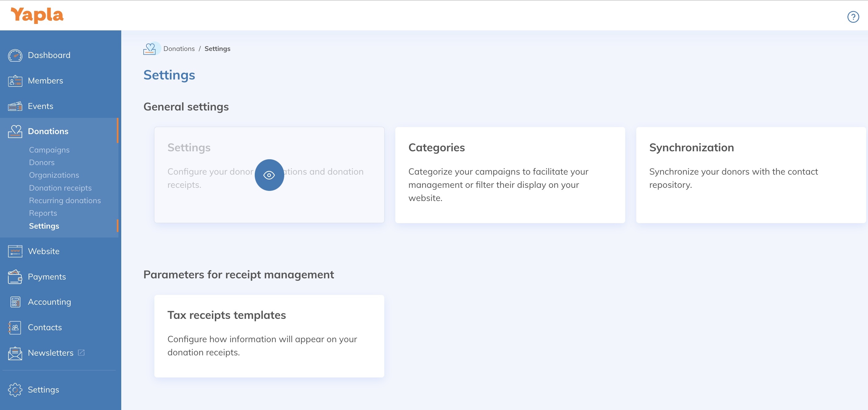868x410 pixels.
Task: Click the eye icon on Settings card
Action: (269, 175)
